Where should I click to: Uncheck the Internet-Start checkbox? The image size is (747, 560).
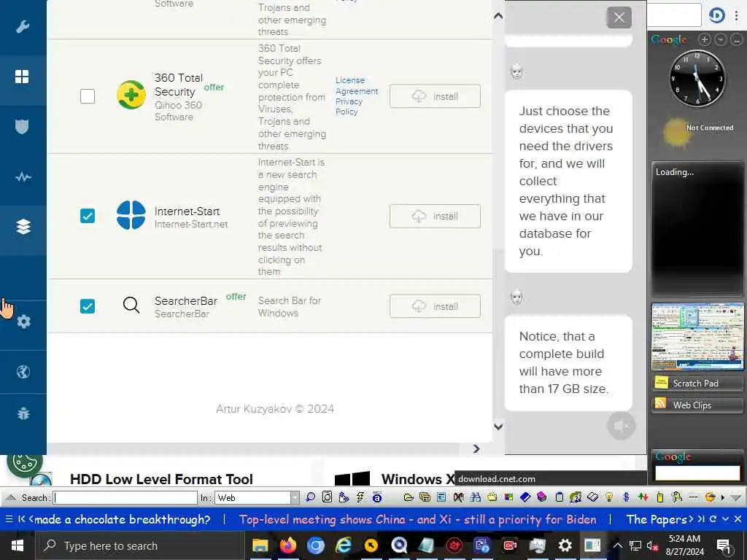(x=88, y=216)
